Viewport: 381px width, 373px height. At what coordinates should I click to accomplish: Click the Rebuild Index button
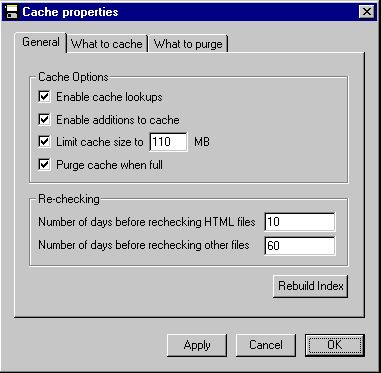[x=311, y=286]
